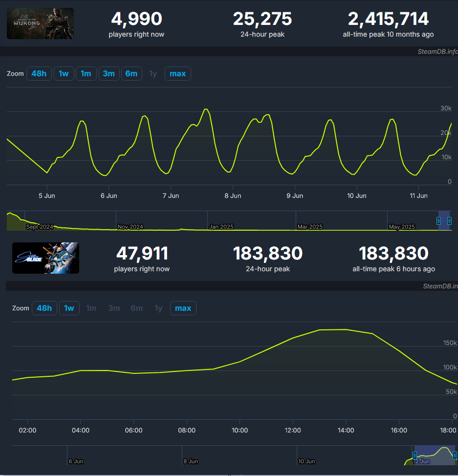Set Wukong chart zoom to 48h
Image resolution: width=458 pixels, height=476 pixels.
(39, 73)
